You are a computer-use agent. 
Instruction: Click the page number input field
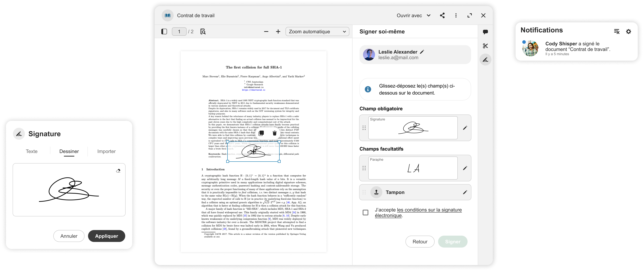pyautogui.click(x=179, y=32)
